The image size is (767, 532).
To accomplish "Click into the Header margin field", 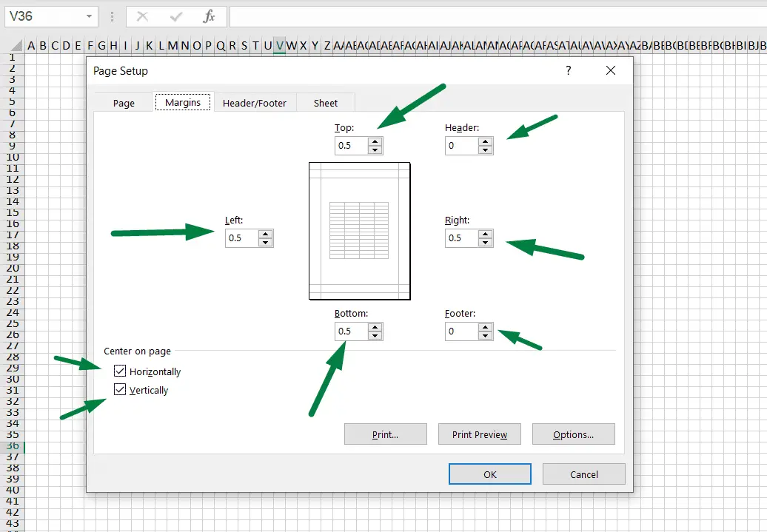I will click(462, 146).
